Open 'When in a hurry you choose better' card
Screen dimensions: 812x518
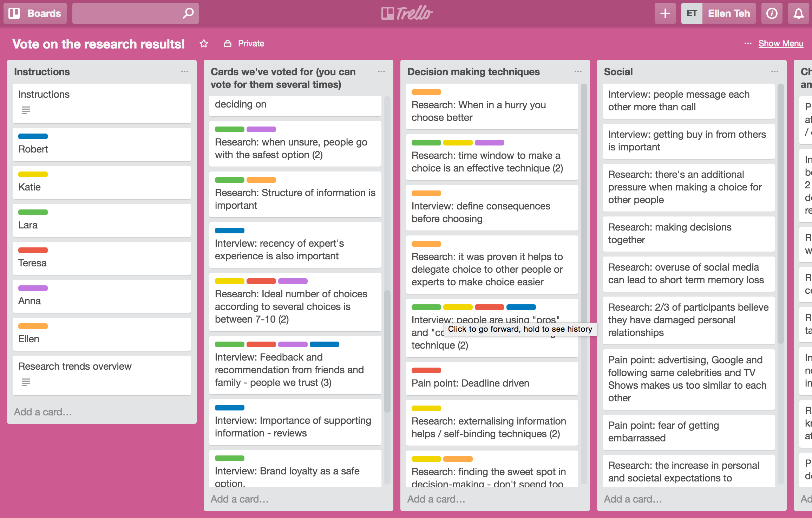coord(492,106)
